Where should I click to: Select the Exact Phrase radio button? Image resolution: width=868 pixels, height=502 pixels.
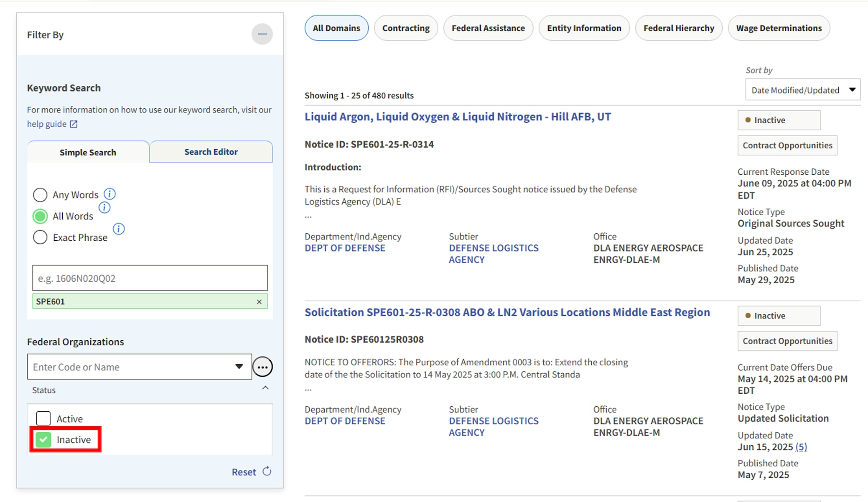tap(40, 237)
